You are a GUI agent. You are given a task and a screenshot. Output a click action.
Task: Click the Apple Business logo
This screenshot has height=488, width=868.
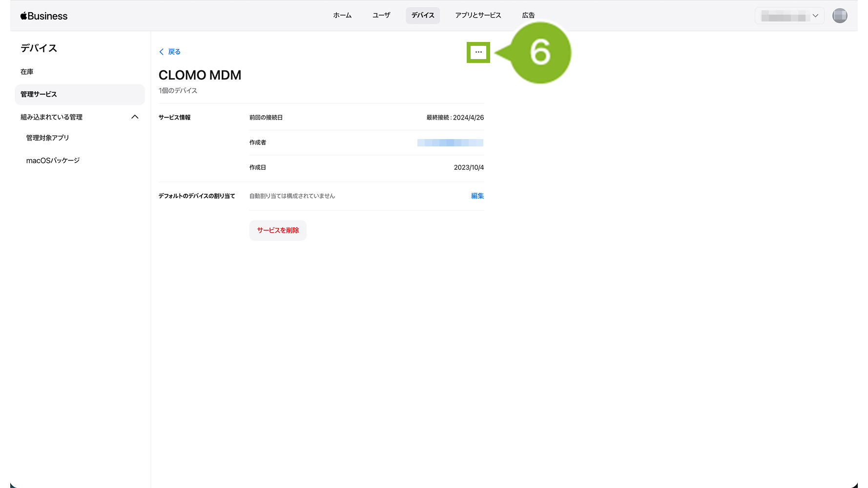point(44,16)
